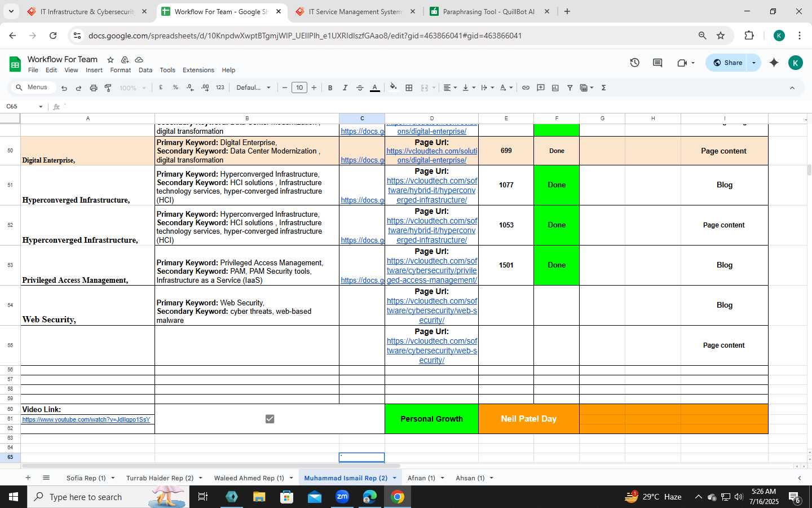
Task: Click the Move to folder icon
Action: tap(125, 60)
